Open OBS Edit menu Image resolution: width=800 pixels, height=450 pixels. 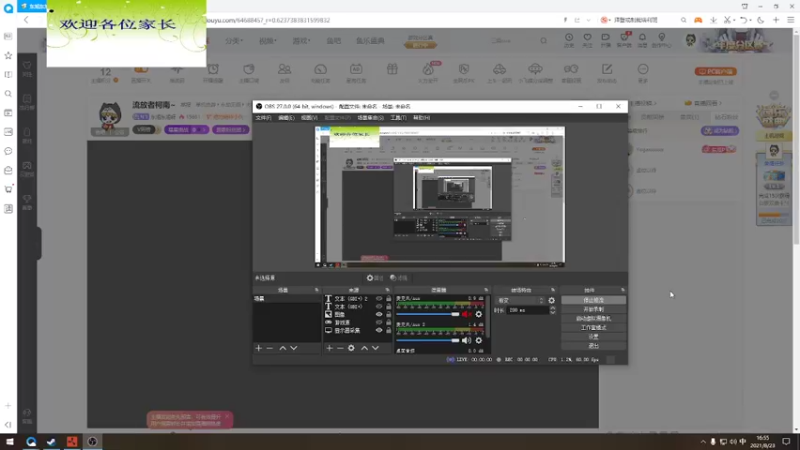286,118
